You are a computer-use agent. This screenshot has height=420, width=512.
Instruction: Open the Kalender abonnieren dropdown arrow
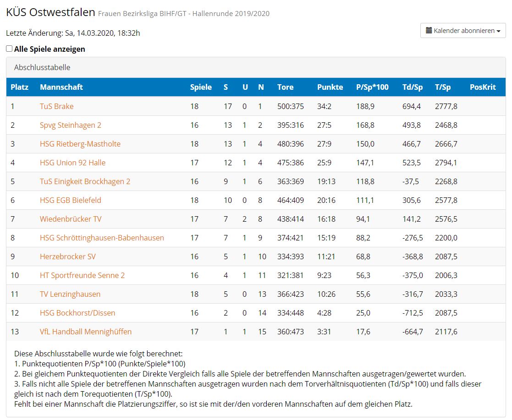(498, 31)
